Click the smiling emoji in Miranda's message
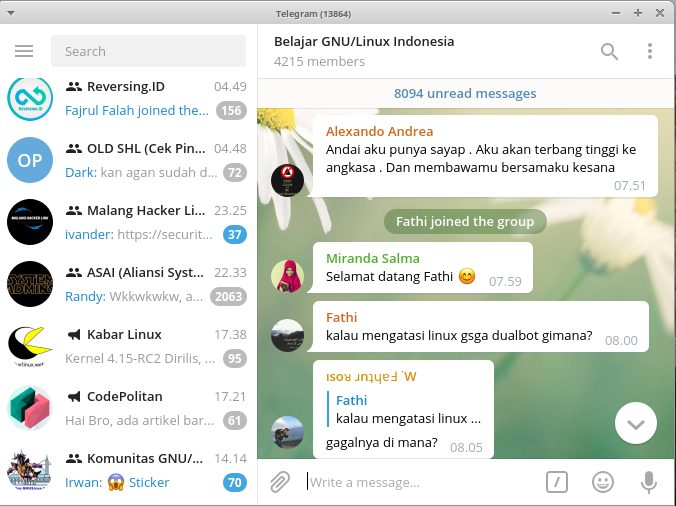The width and height of the screenshot is (676, 506). coord(466,276)
